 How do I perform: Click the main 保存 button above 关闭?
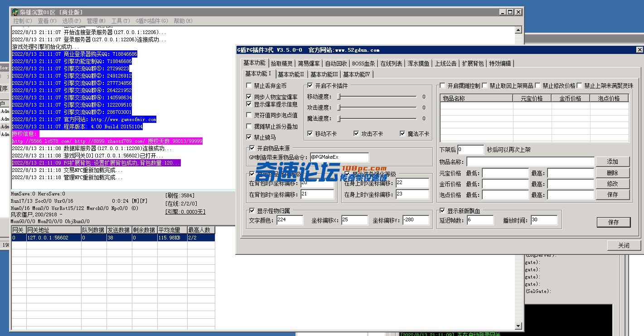(614, 222)
